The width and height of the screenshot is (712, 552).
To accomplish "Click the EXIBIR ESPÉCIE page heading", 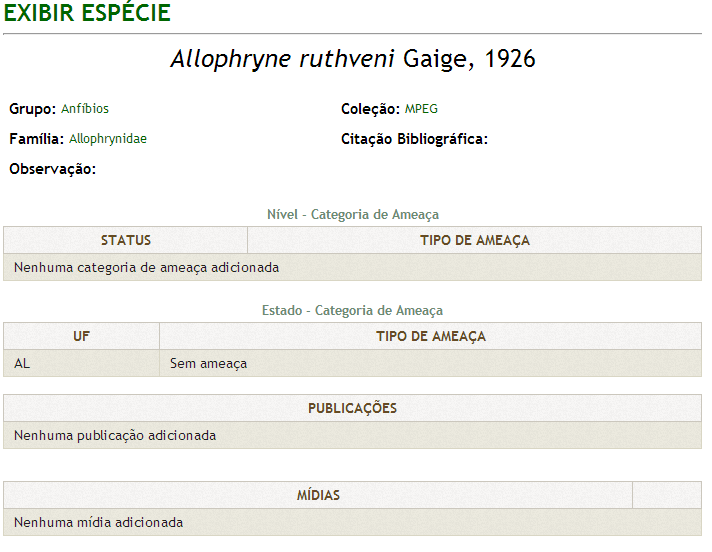I will pyautogui.click(x=87, y=12).
